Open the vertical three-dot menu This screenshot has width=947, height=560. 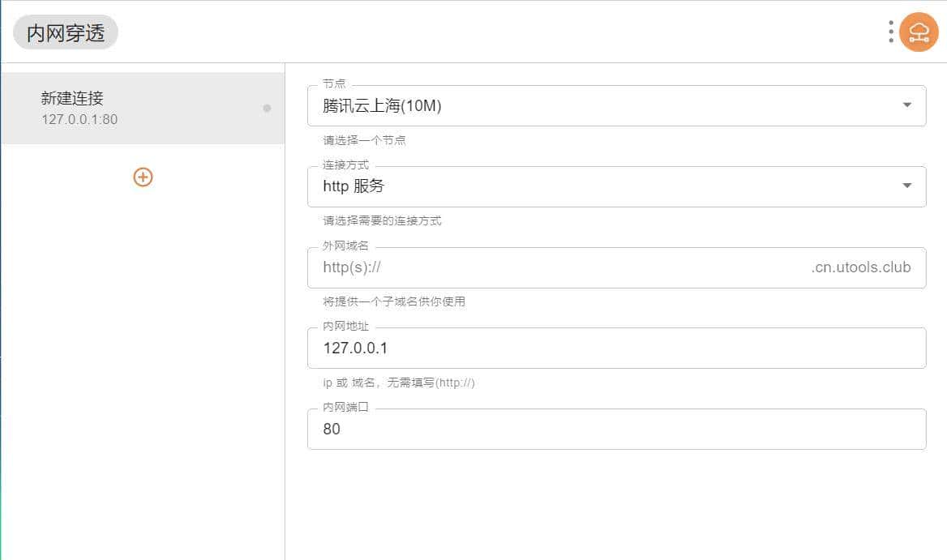[889, 31]
